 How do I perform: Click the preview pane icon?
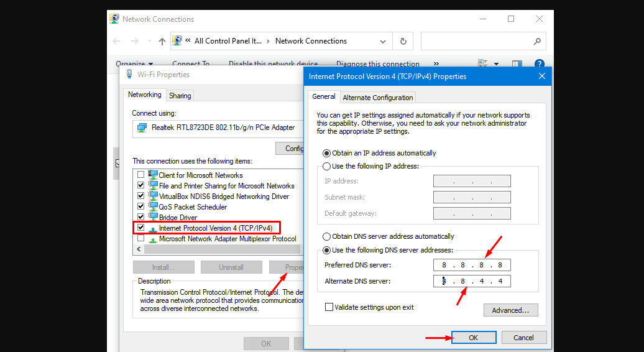[x=517, y=63]
